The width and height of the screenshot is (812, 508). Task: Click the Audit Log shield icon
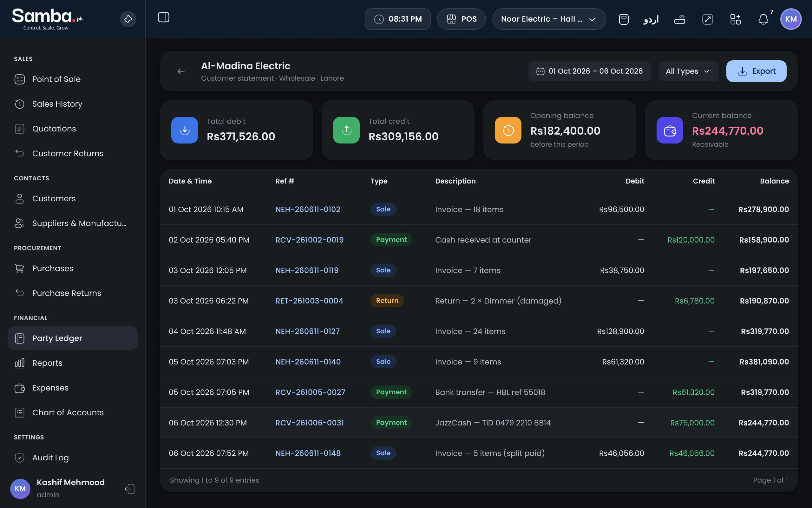coord(19,458)
